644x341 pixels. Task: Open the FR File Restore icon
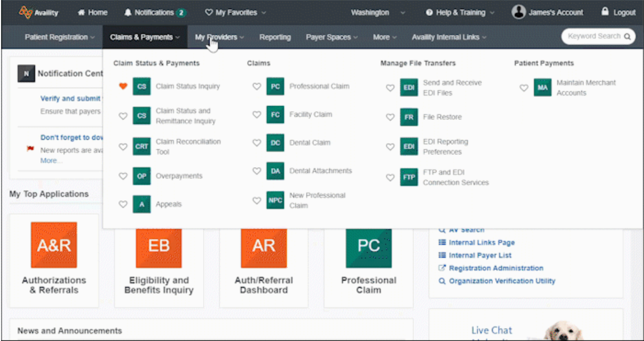(409, 117)
